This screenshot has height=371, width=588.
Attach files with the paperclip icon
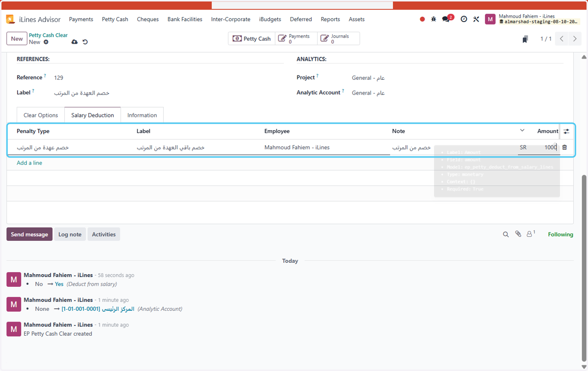click(518, 234)
